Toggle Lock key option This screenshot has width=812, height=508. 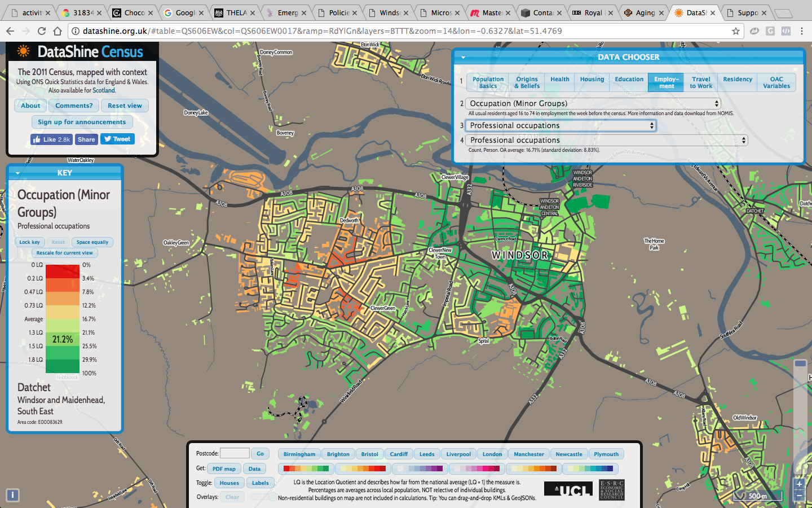tap(29, 242)
